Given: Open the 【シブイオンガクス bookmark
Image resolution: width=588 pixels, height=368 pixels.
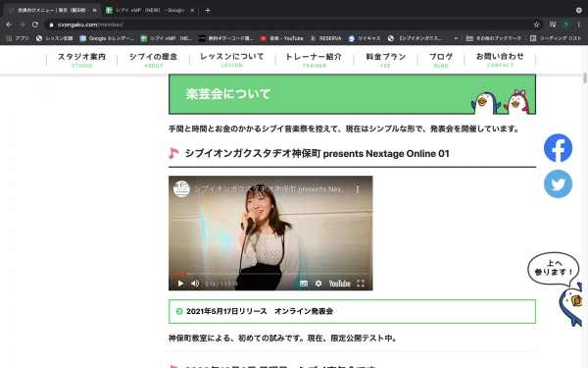Looking at the screenshot, I should coord(416,38).
